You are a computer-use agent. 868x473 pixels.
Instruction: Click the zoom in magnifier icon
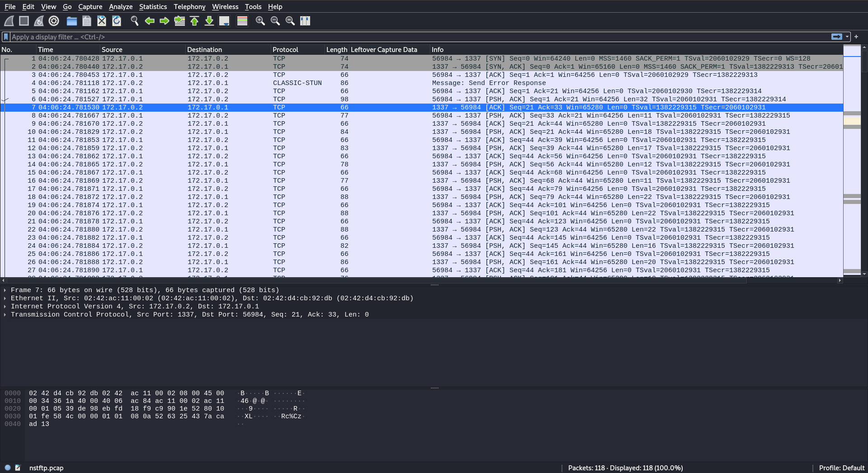(x=260, y=21)
